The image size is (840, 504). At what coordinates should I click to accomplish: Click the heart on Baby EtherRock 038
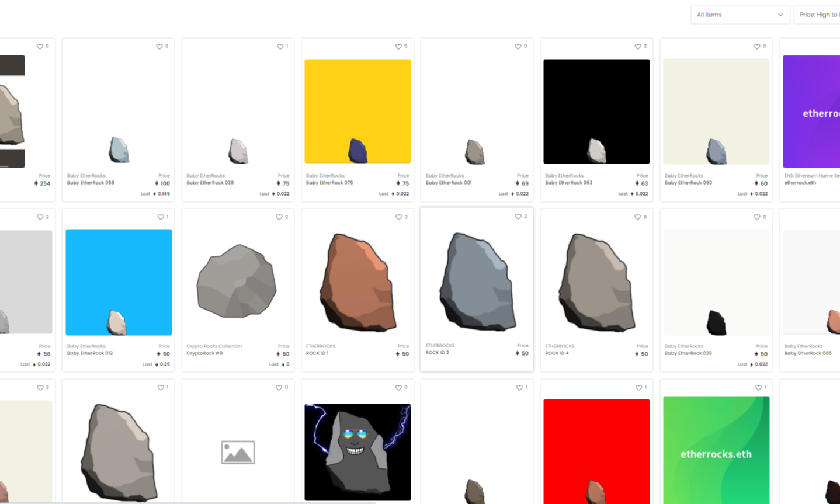280,47
